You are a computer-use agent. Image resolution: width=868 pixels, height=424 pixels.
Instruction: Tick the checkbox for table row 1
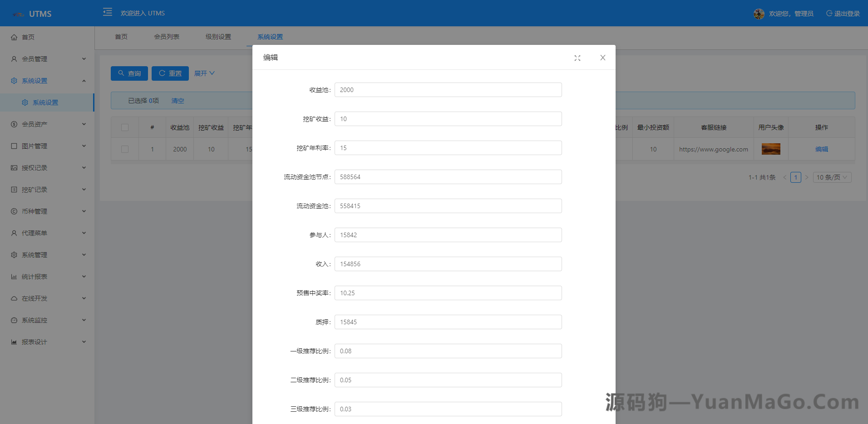[125, 149]
